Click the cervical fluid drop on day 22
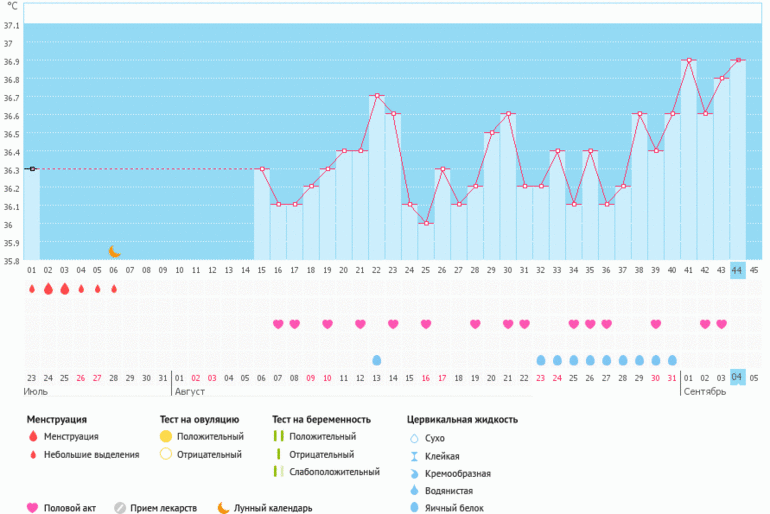The width and height of the screenshot is (770, 514). point(377,360)
